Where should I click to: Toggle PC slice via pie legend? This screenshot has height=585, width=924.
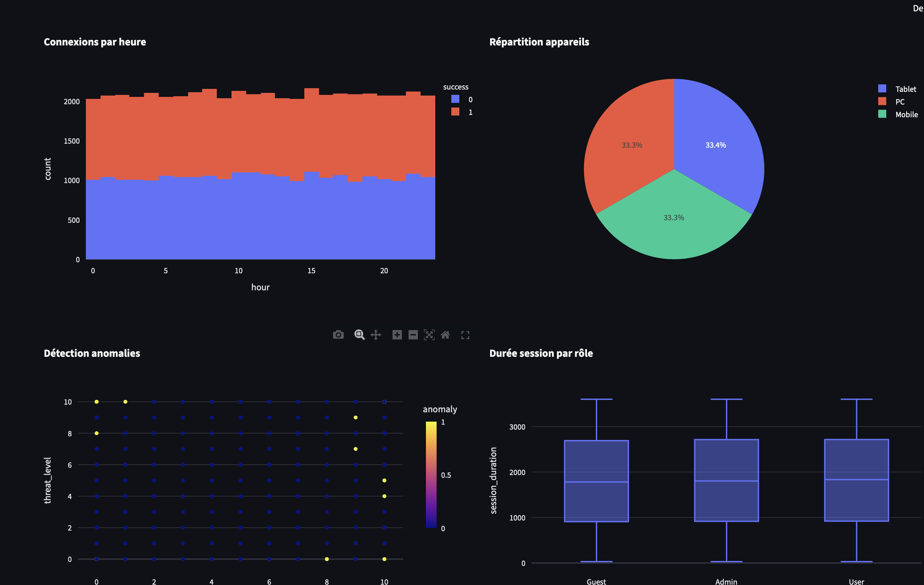click(891, 101)
